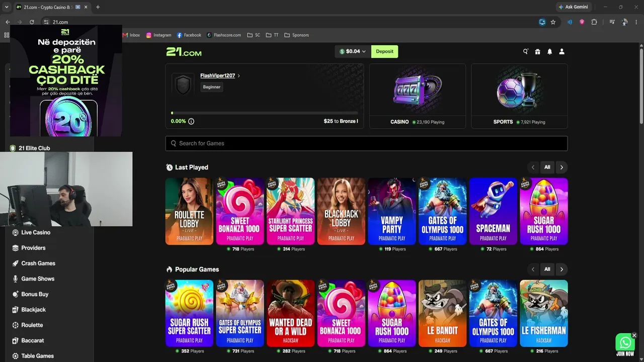Show previous Last Played games

533,167
